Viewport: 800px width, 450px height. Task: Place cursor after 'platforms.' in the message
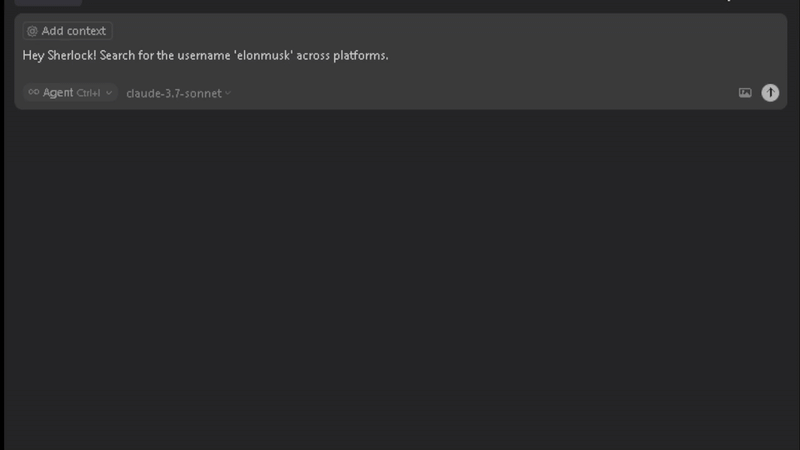[389, 56]
